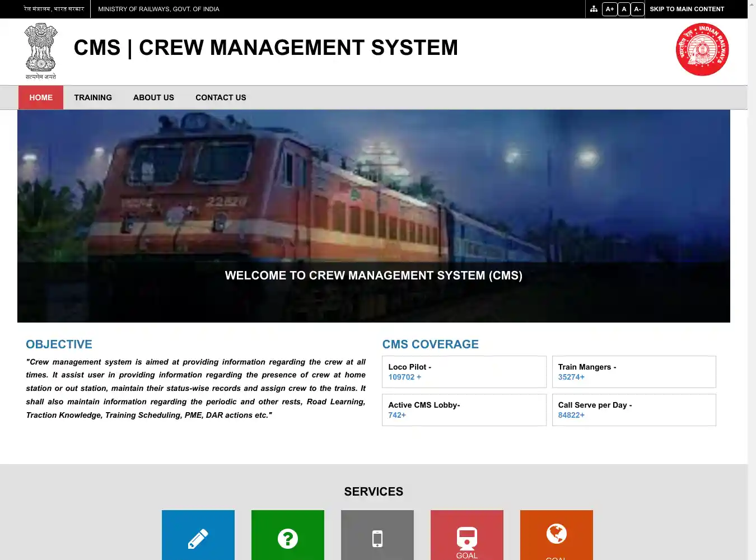
Task: Open the red GOAL train service tile
Action: [x=467, y=535]
